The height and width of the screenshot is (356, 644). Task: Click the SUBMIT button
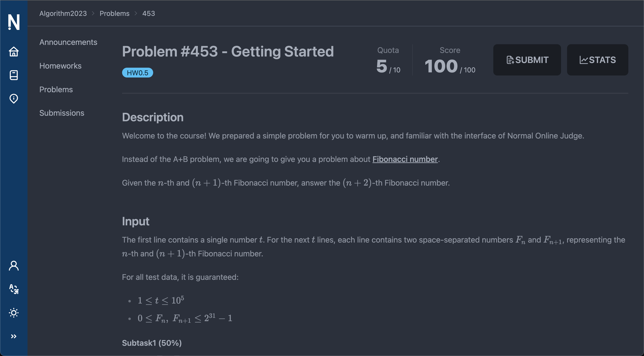click(527, 60)
